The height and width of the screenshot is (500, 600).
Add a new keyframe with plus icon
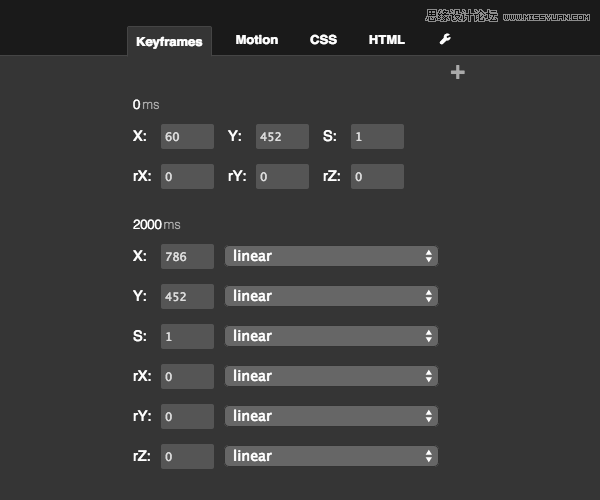coord(458,72)
